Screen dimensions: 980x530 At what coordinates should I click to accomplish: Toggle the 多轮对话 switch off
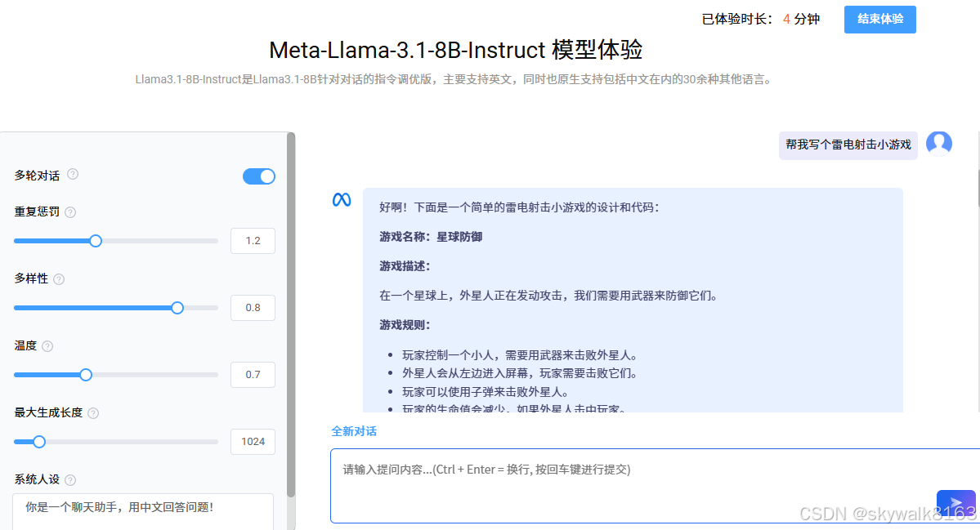259,176
